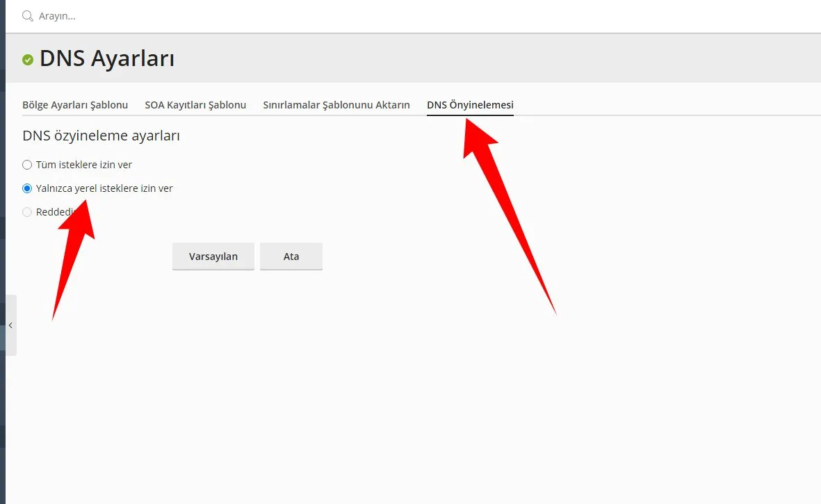Click the green checkmark status icon
821x504 pixels.
pos(28,60)
